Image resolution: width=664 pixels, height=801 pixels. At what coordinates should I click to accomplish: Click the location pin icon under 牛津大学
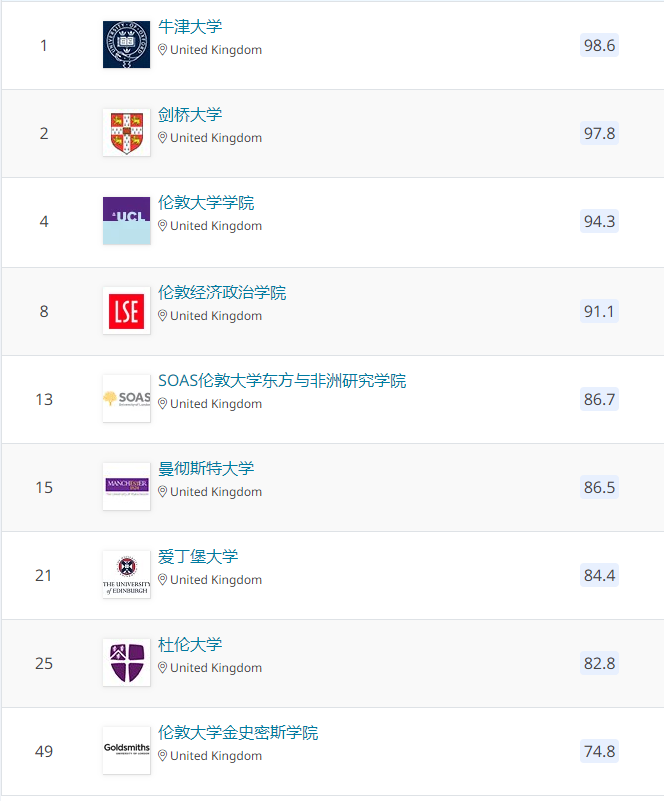(x=163, y=50)
